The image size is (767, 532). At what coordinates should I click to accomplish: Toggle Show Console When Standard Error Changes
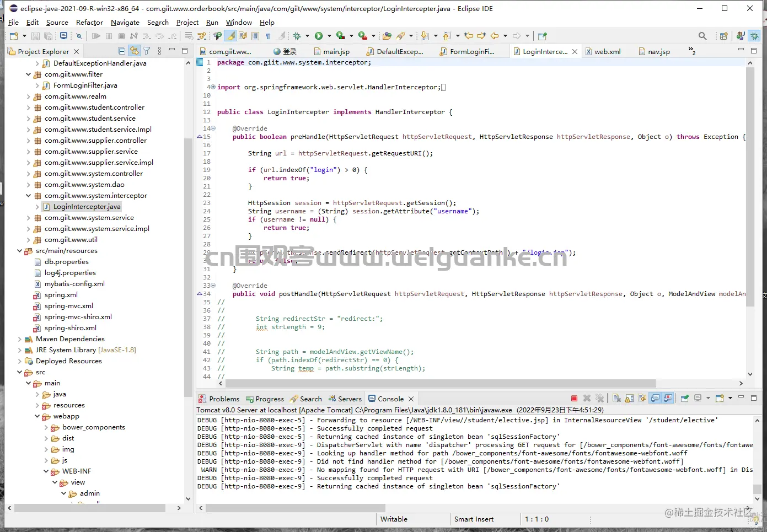click(668, 399)
